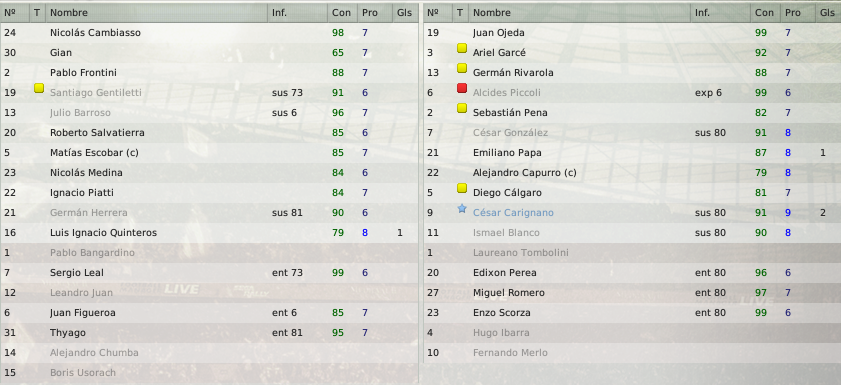Click Diego Cálgaro's yellow card icon
Image resolution: width=844 pixels, height=385 pixels.
462,188
